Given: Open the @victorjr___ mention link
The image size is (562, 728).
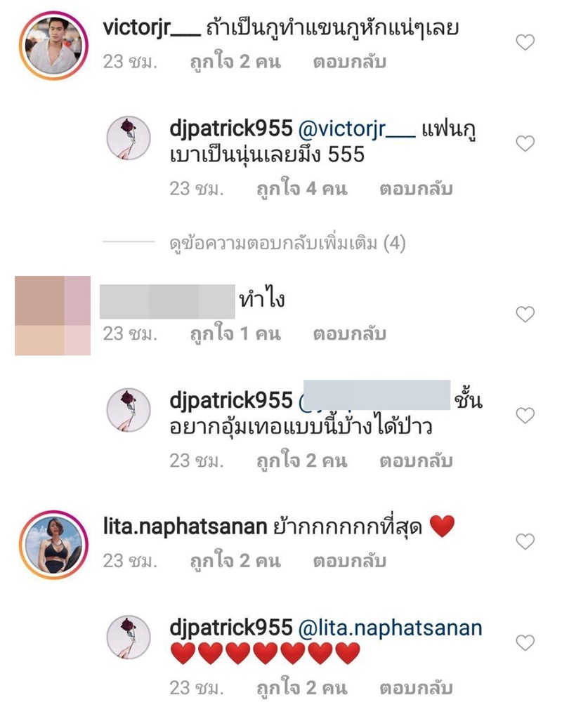Looking at the screenshot, I should pyautogui.click(x=356, y=130).
